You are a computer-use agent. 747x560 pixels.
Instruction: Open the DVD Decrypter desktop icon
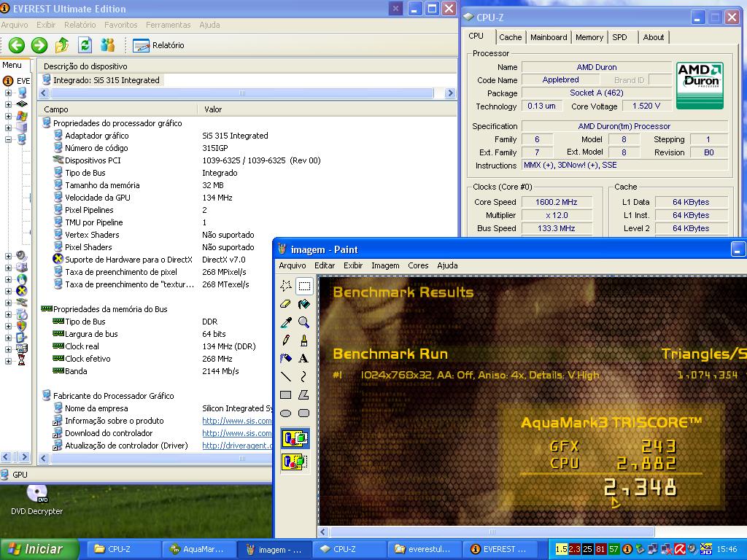click(36, 500)
